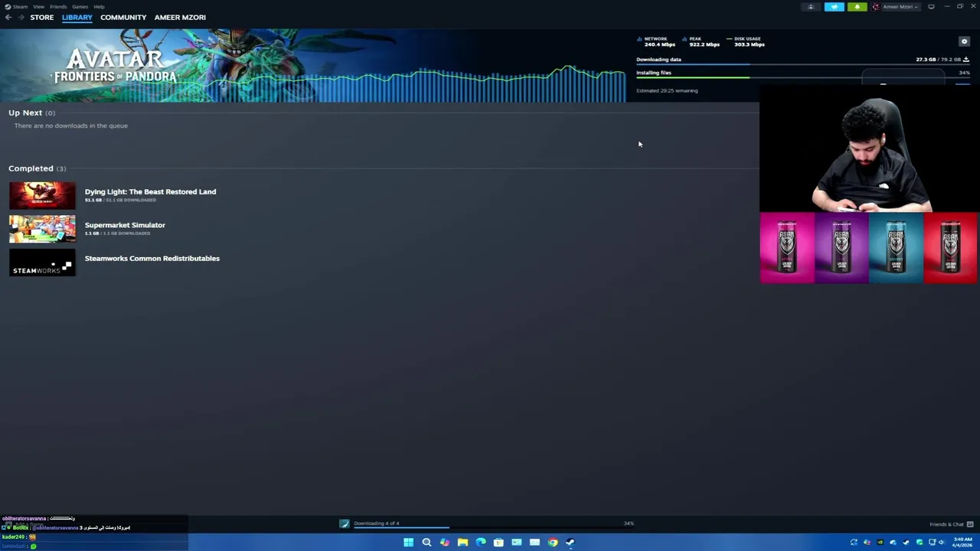Click the back navigation arrow
This screenshot has height=551, width=980.
[x=8, y=17]
